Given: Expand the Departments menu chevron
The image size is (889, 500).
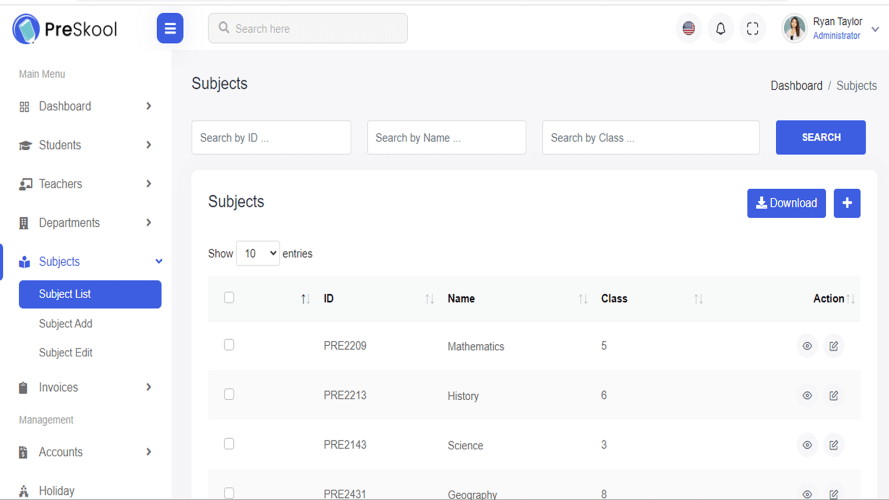Looking at the screenshot, I should click(x=149, y=223).
